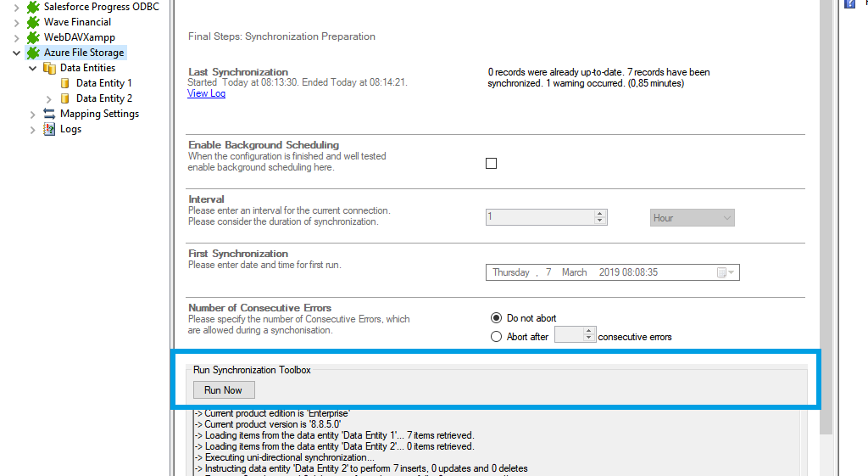Click the Logs icon in tree

[49, 129]
